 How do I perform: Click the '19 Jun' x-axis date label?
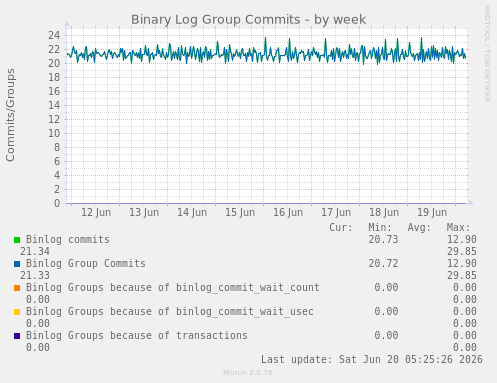pyautogui.click(x=432, y=212)
